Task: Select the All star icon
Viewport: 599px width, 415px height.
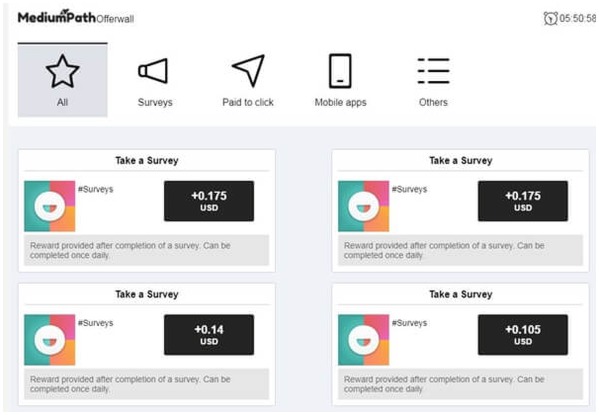Action: [x=62, y=71]
